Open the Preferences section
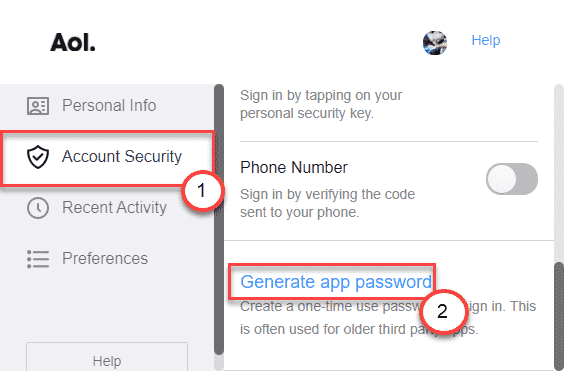Image resolution: width=564 pixels, height=371 pixels. point(107,258)
